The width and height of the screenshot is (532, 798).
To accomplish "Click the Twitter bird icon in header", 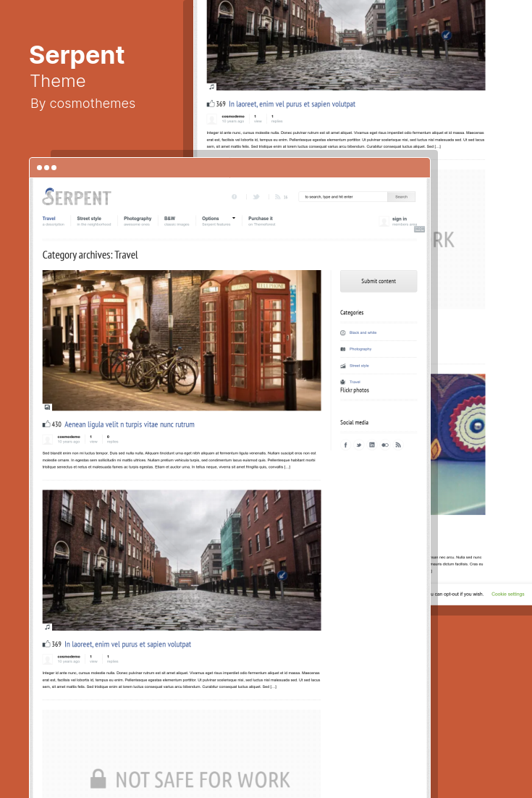I will point(256,196).
